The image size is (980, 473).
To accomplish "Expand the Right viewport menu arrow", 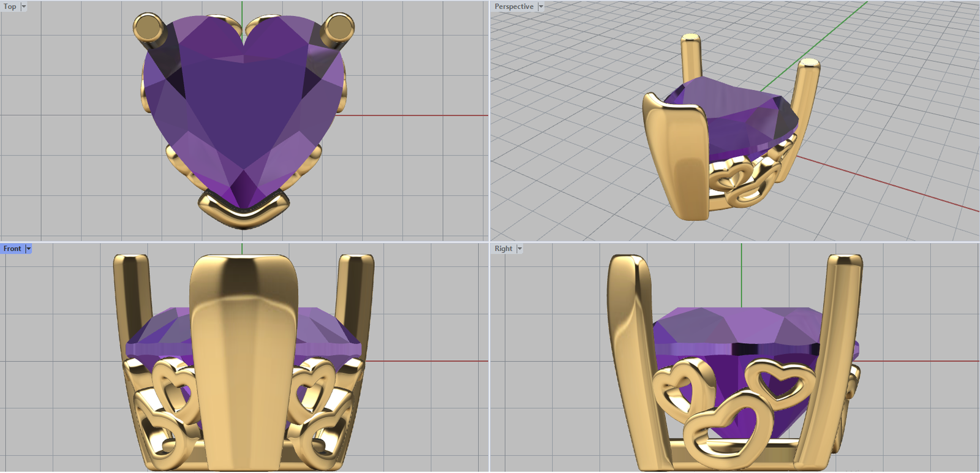I will 519,249.
